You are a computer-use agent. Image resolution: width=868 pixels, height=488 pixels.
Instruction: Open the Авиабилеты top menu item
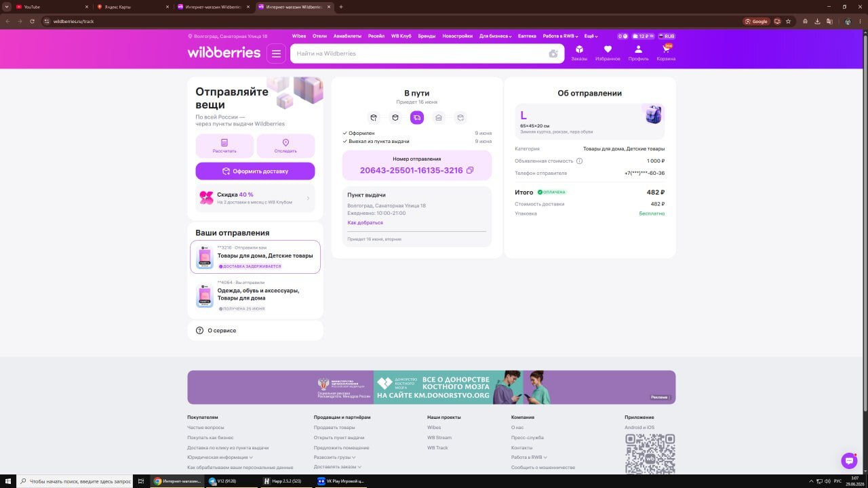click(x=347, y=36)
